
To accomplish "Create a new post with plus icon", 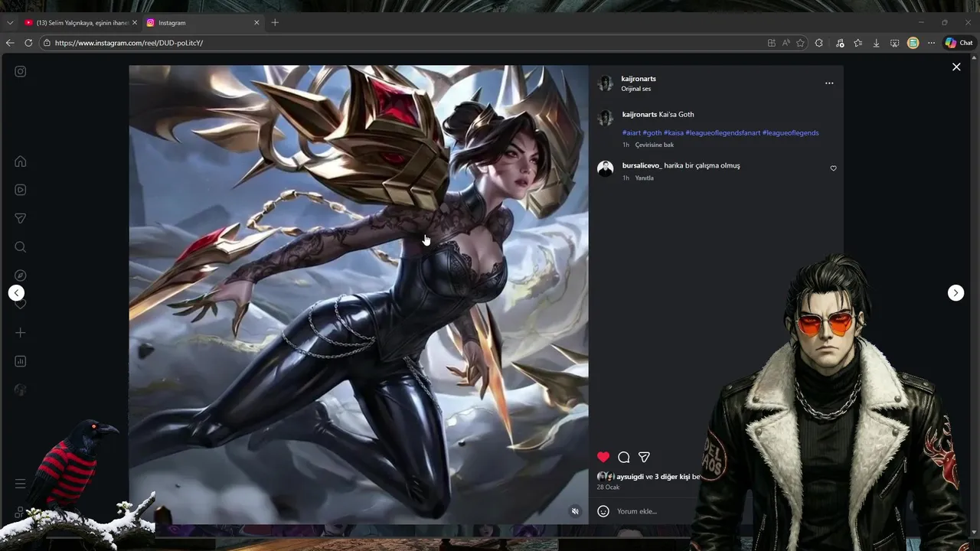I will pyautogui.click(x=21, y=333).
